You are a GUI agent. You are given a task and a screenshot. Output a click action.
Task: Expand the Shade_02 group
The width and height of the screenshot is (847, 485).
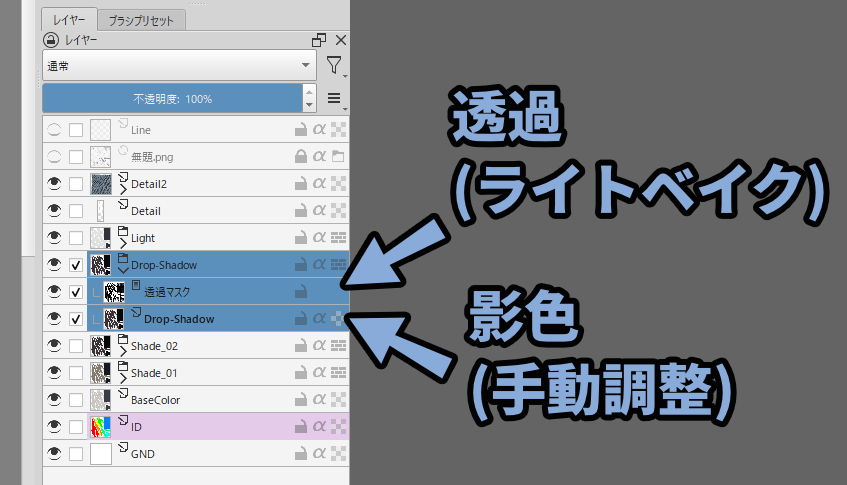click(123, 351)
